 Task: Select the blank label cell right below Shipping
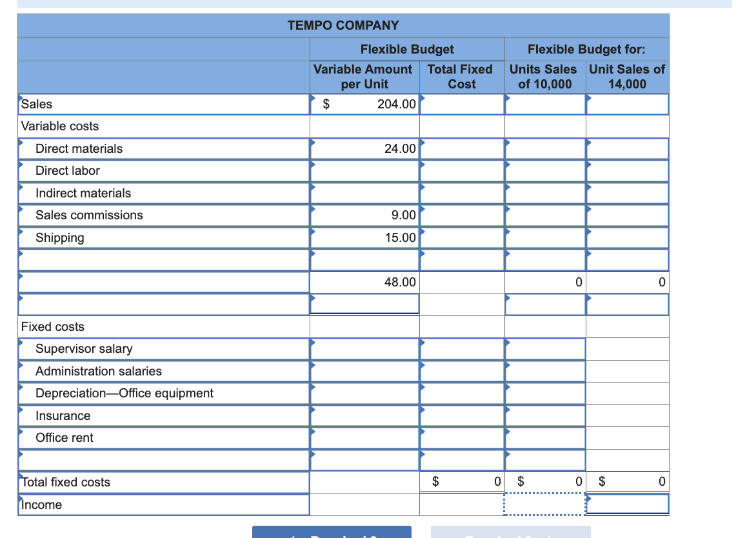point(164,260)
